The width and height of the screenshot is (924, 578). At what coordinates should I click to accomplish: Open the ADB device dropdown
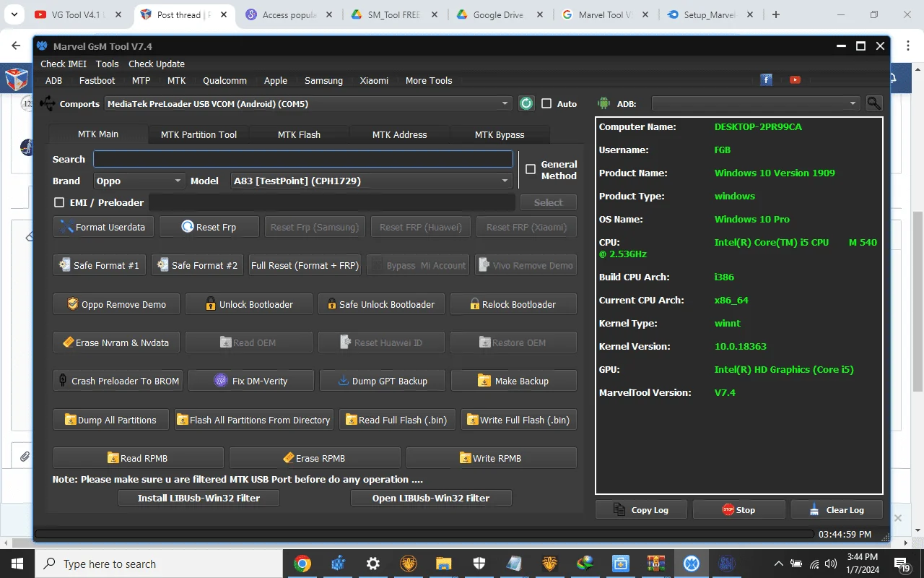[x=756, y=103]
